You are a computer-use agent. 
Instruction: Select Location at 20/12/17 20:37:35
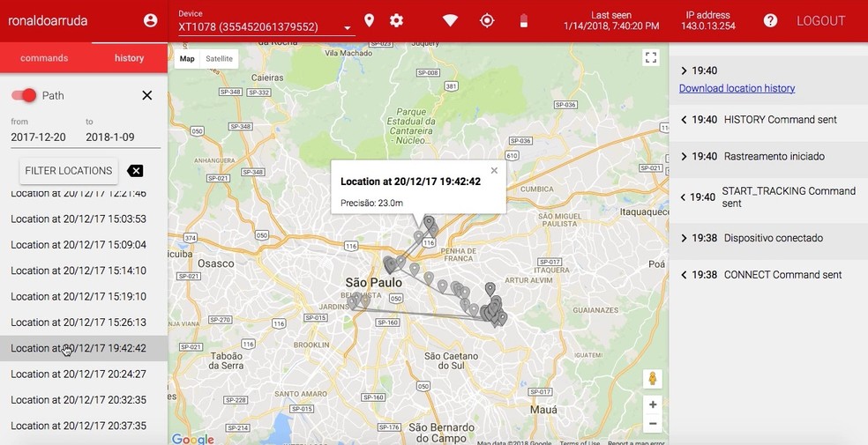[x=84, y=426]
